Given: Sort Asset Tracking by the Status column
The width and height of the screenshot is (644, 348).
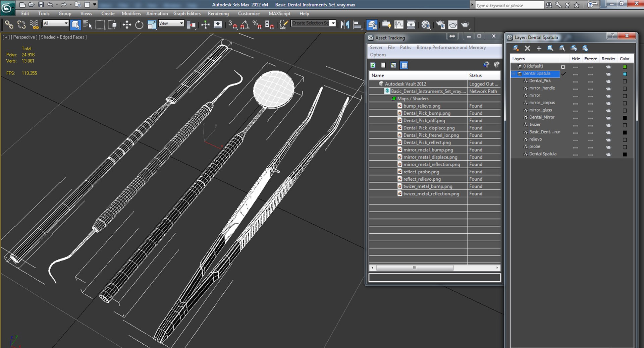Looking at the screenshot, I should pos(484,75).
